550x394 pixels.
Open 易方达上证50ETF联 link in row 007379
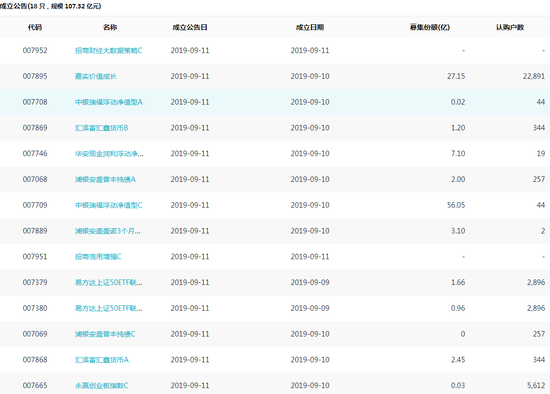pos(108,282)
